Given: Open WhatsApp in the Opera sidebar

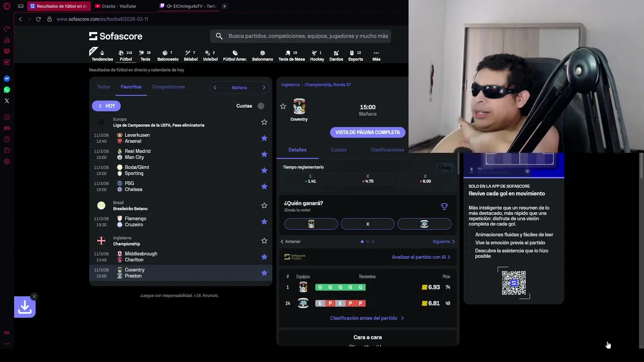Looking at the screenshot, I should 7,90.
